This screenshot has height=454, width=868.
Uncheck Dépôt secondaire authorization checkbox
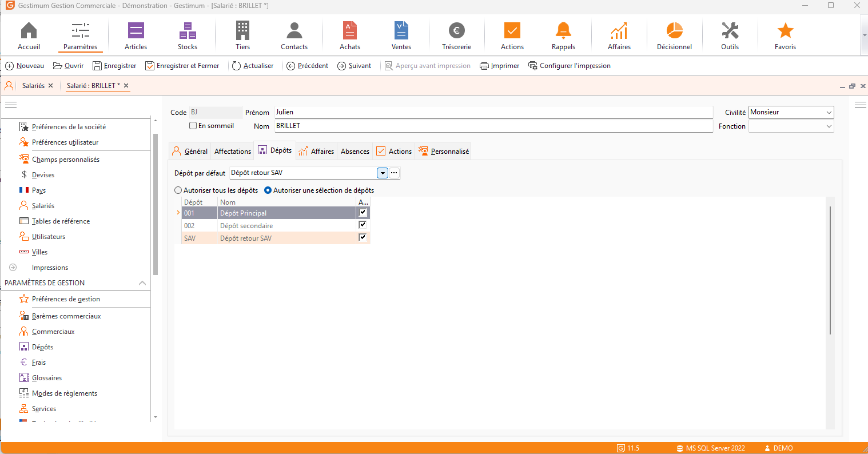[x=363, y=225]
